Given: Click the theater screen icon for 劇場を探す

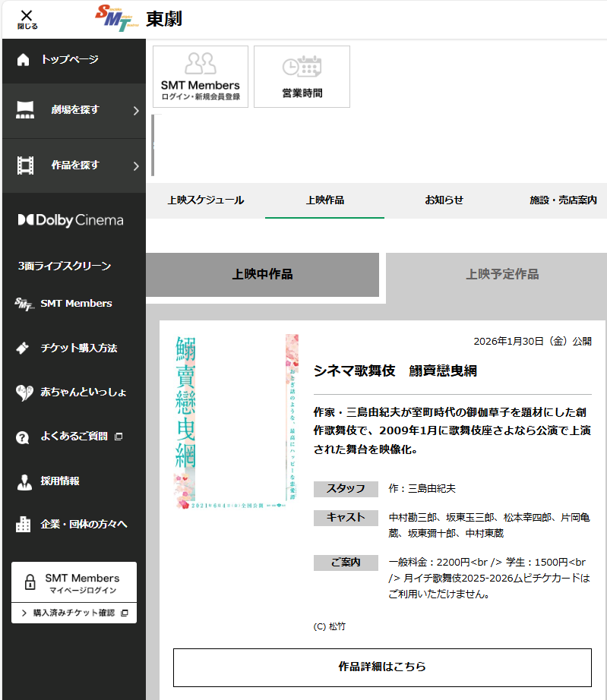Looking at the screenshot, I should tap(25, 110).
